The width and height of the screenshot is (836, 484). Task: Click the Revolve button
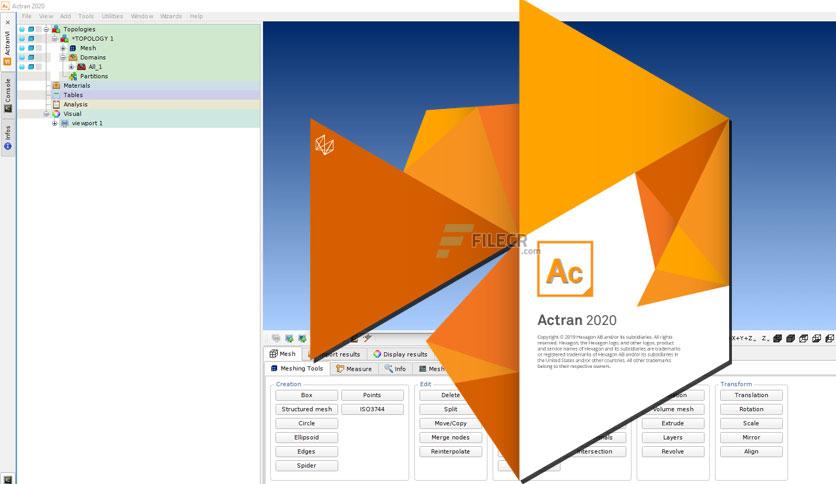673,451
